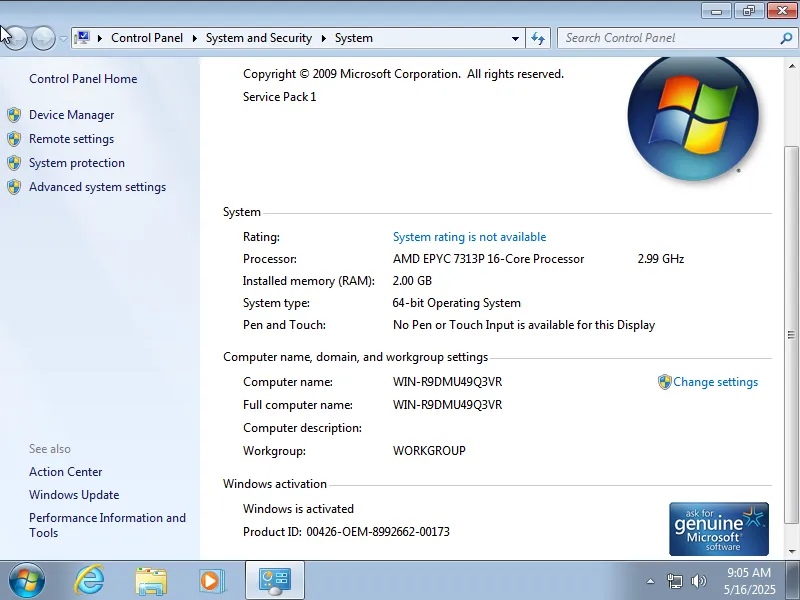Click the vertical scrollbar thumb
This screenshot has width=800, height=600.
[x=791, y=334]
